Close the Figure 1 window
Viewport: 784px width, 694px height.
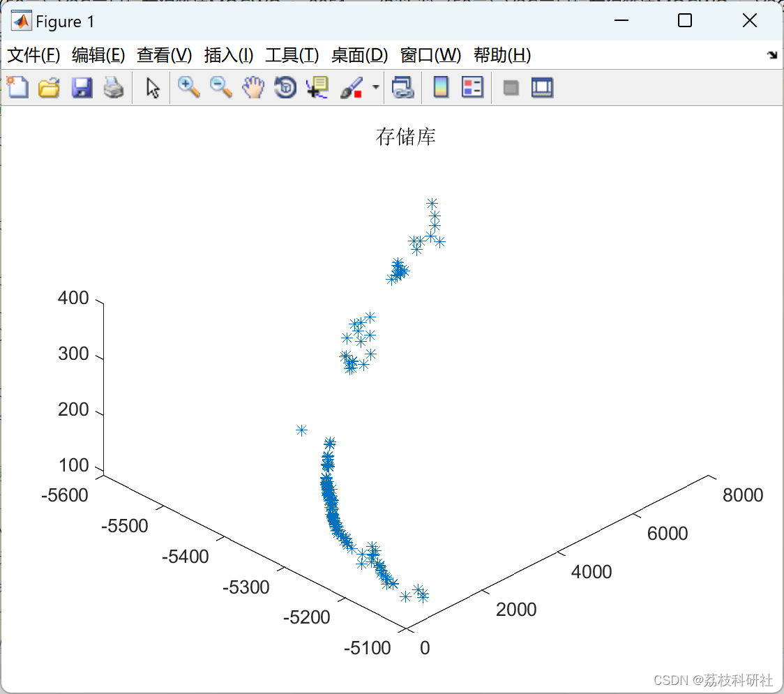point(750,20)
